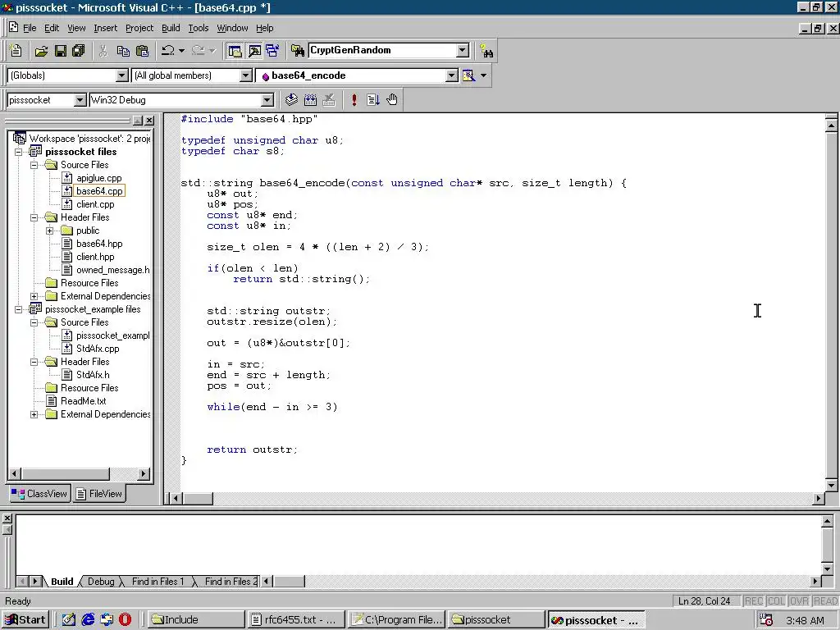Click the Cut scissors icon
840x630 pixels.
103,51
